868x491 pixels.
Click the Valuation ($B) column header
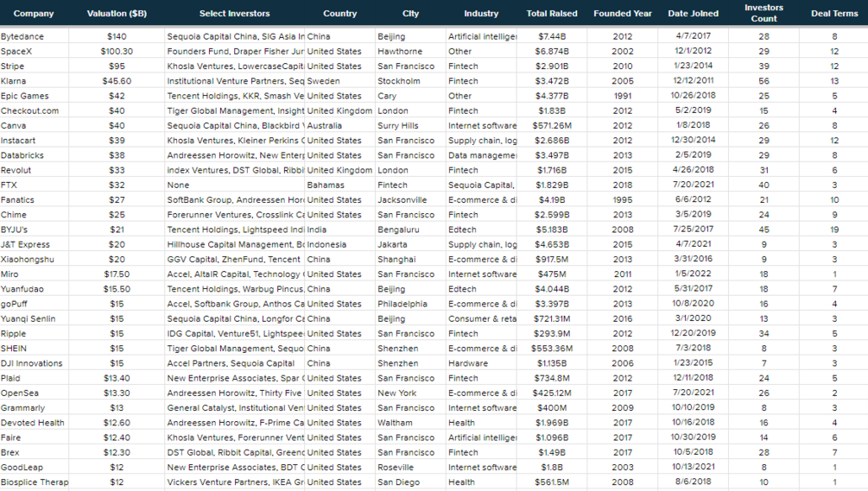[117, 13]
